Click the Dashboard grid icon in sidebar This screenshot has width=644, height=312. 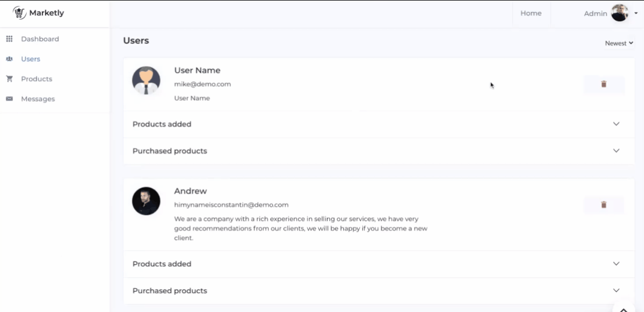click(9, 39)
